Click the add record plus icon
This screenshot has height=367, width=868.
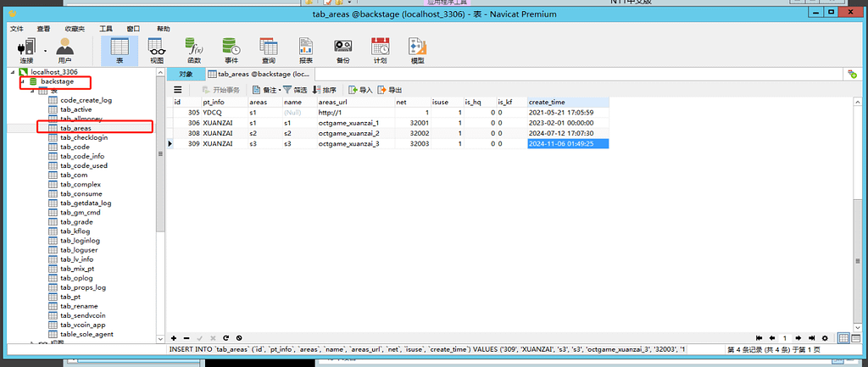pos(174,337)
